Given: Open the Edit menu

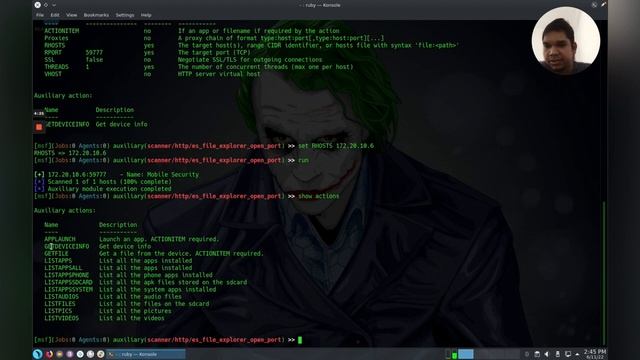Looking at the screenshot, I should (55, 15).
